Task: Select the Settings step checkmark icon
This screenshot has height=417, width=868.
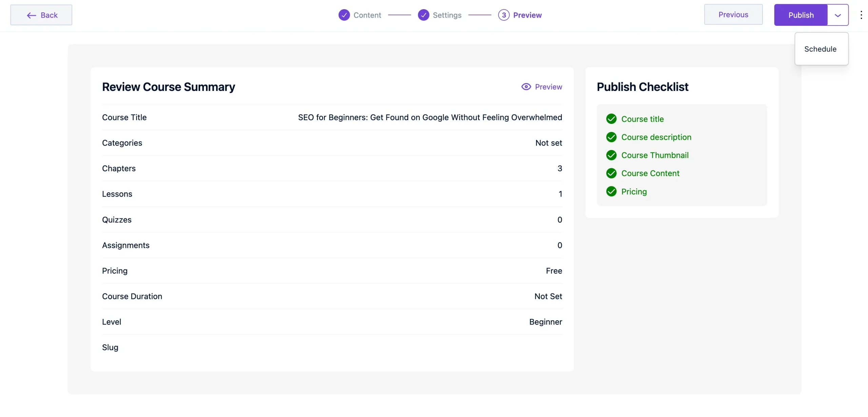Action: pyautogui.click(x=424, y=15)
